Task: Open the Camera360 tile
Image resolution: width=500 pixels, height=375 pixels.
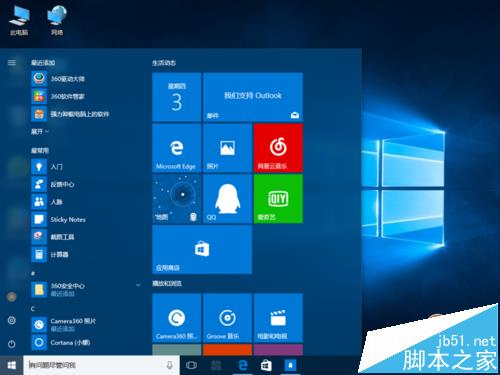Action: click(177, 318)
